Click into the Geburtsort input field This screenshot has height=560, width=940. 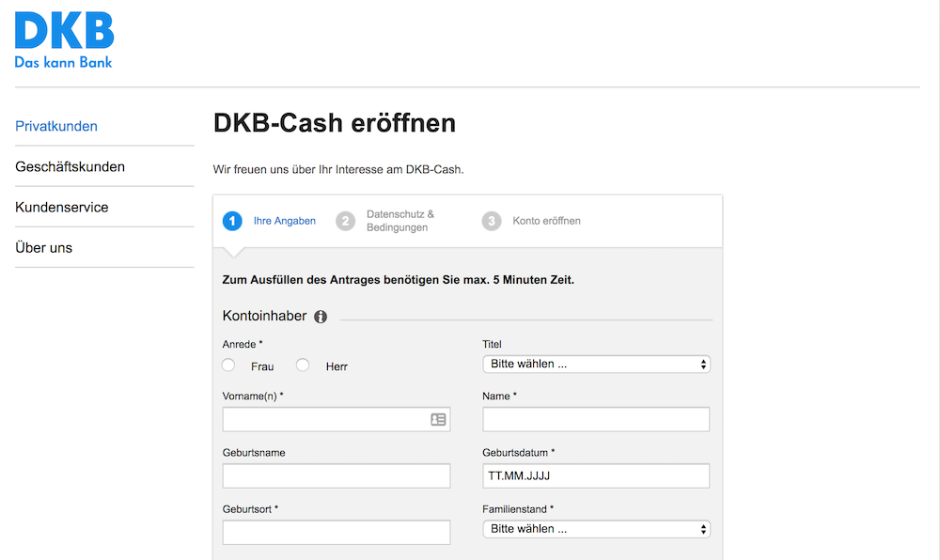click(x=337, y=533)
